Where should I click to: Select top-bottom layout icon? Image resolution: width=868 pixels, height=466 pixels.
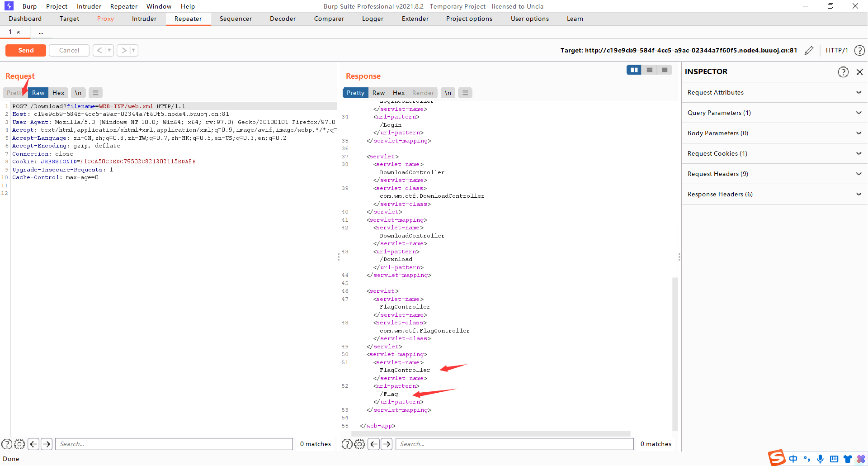click(x=649, y=70)
